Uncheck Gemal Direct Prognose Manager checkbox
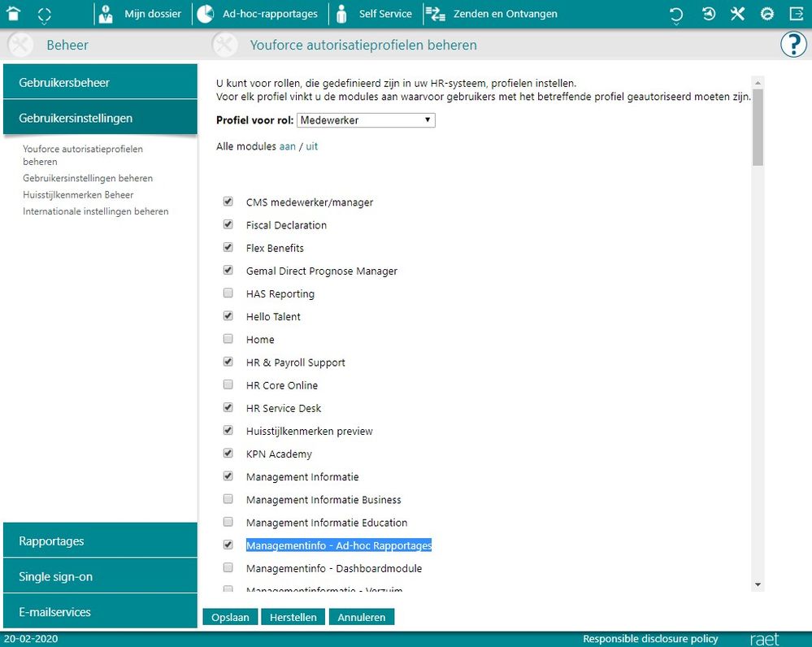 coord(228,269)
